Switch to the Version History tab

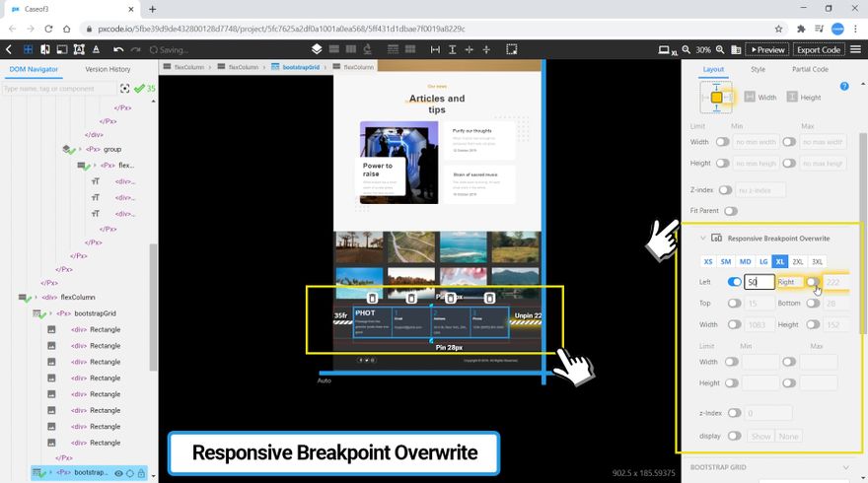(108, 69)
